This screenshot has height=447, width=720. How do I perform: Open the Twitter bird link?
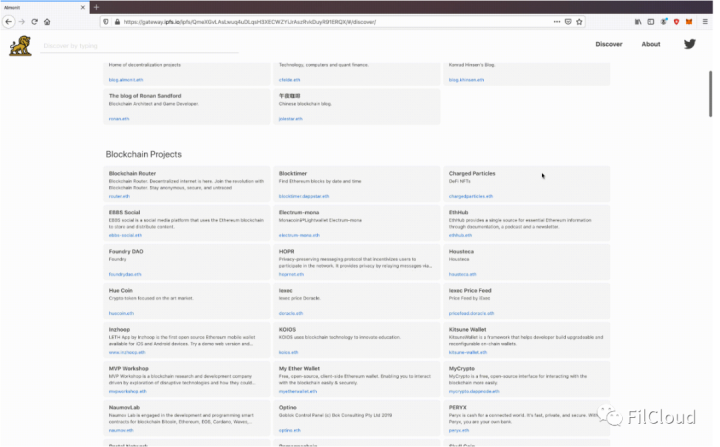coord(690,44)
